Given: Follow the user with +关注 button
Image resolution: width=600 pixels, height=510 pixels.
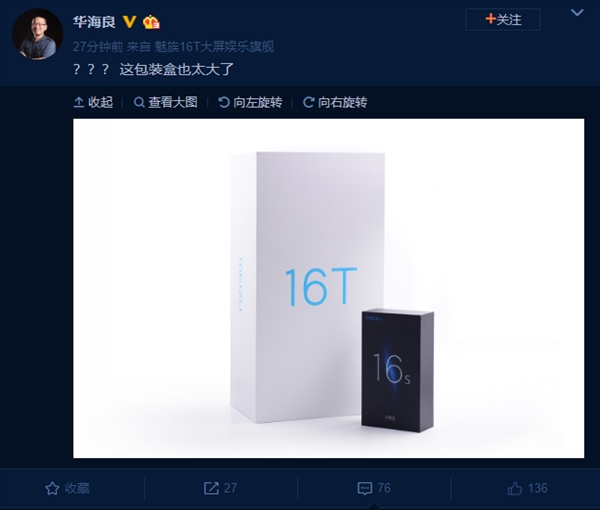Looking at the screenshot, I should tap(503, 20).
